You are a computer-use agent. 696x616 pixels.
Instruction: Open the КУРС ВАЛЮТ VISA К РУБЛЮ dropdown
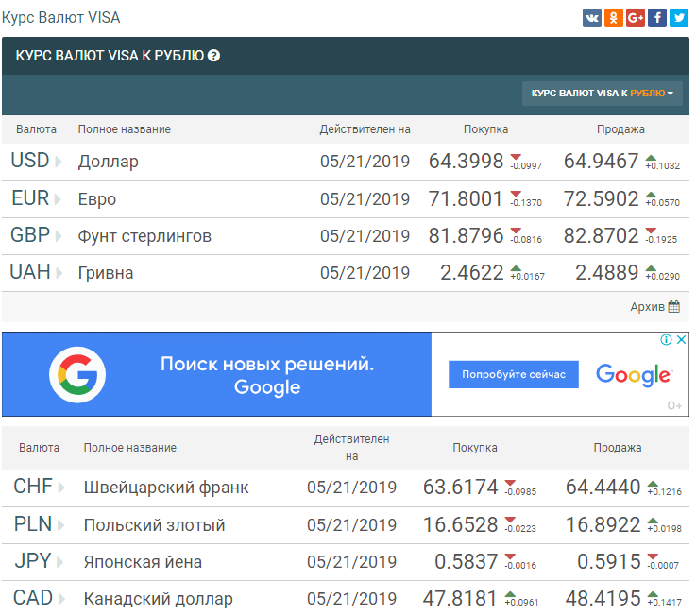[x=603, y=94]
